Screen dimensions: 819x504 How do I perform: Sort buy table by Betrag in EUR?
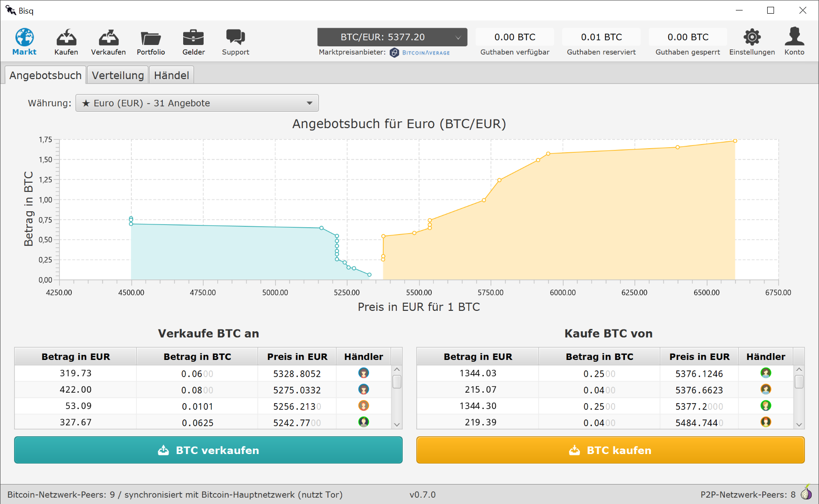point(478,357)
